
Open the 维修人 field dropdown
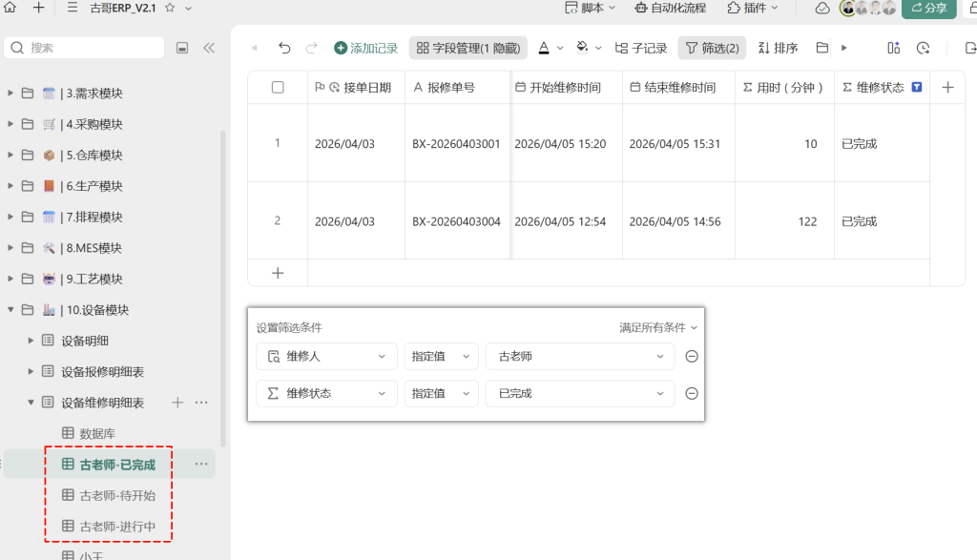[x=326, y=356]
